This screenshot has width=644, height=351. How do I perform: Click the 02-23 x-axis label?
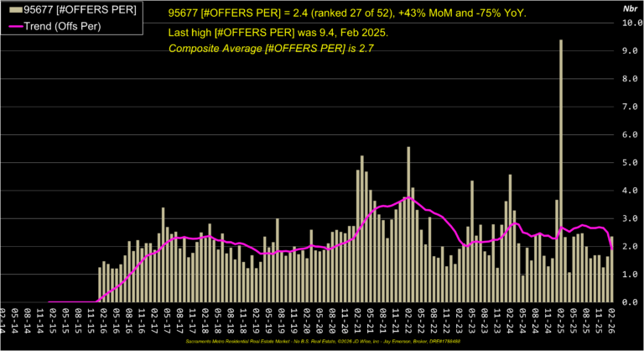(460, 319)
